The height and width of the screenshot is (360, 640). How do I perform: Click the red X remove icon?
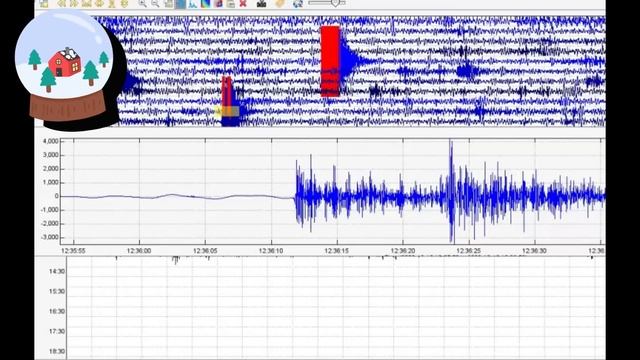point(243,4)
